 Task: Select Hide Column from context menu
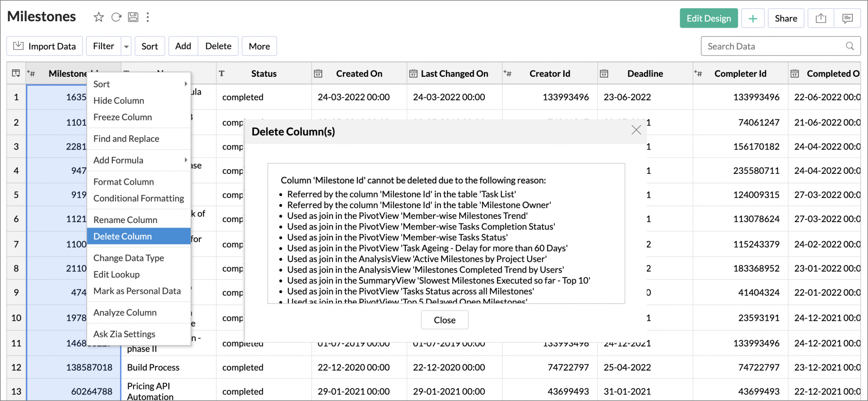(x=118, y=101)
